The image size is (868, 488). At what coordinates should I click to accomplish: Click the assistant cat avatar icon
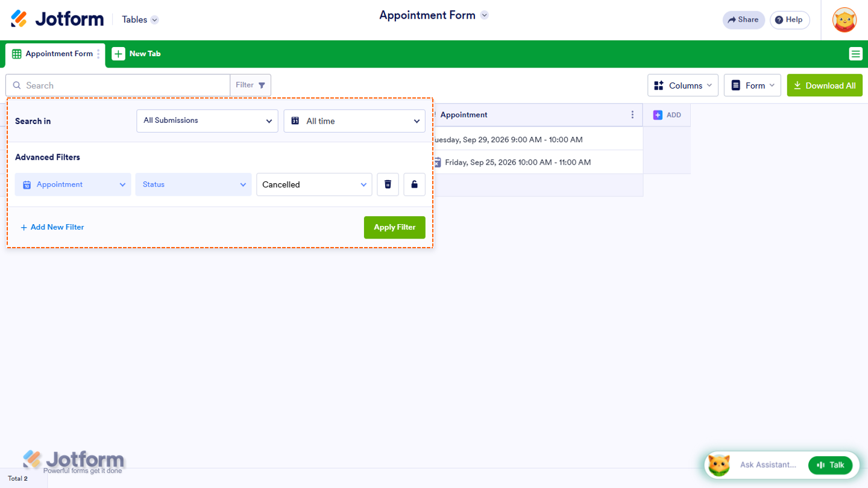point(719,465)
